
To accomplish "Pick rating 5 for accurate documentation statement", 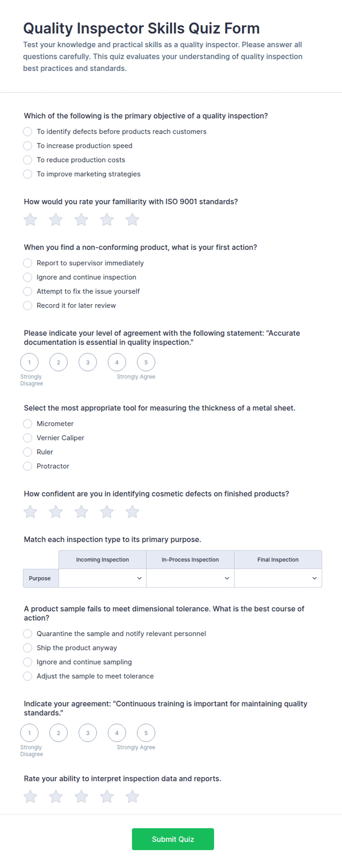I will tap(146, 362).
